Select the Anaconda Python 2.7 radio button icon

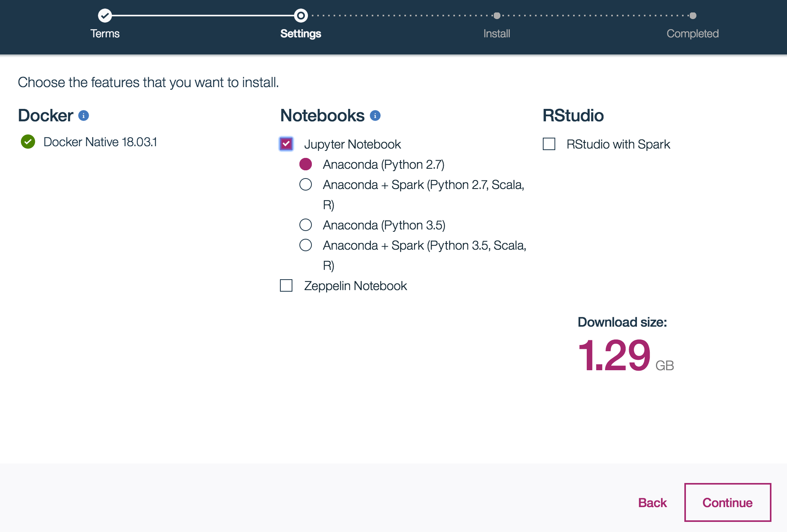(306, 164)
